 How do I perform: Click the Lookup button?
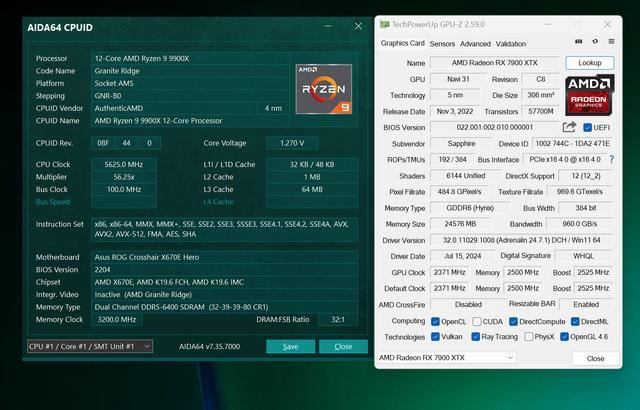coord(589,62)
